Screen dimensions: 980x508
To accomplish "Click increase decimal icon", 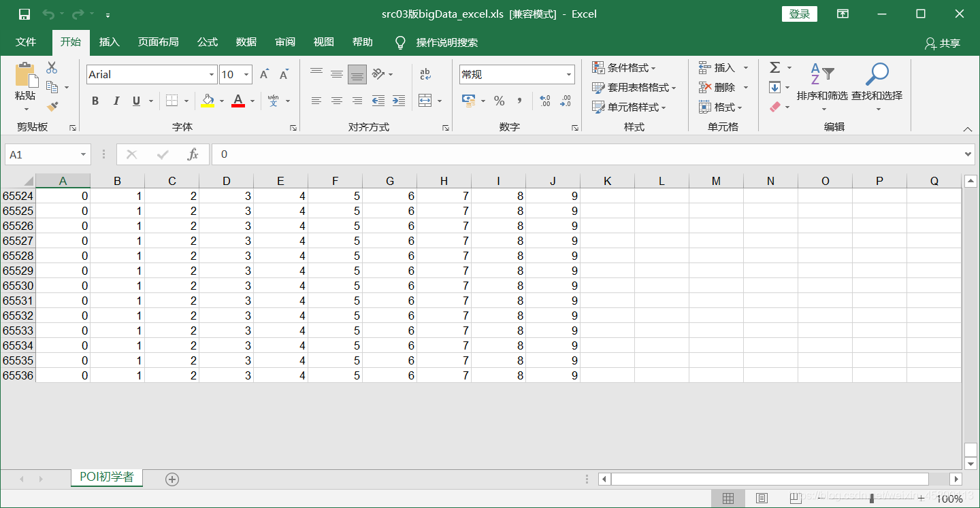I will [545, 101].
